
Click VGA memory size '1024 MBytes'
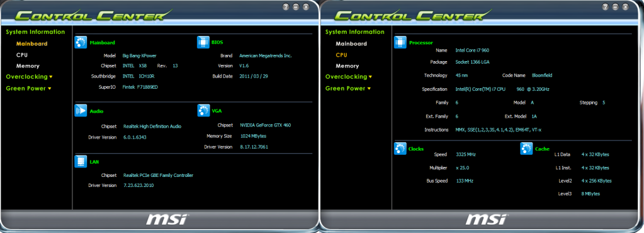click(254, 136)
